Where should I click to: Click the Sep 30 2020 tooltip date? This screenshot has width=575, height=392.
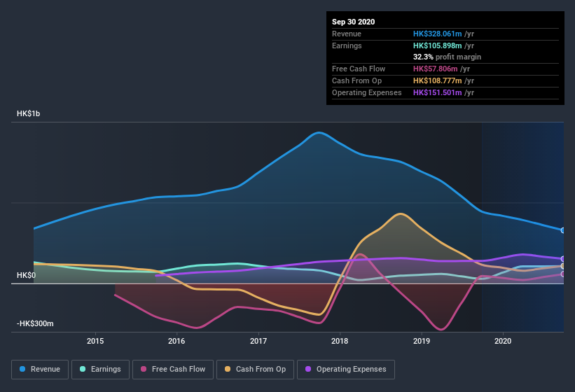tap(354, 22)
